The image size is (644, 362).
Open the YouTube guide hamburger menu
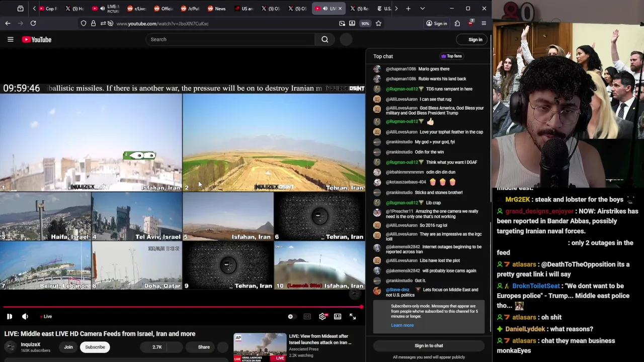click(10, 39)
